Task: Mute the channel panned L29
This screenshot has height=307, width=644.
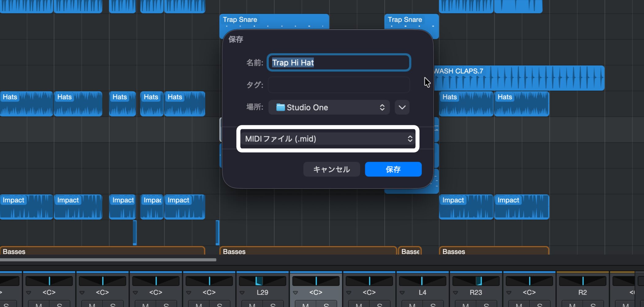Action: point(252,305)
